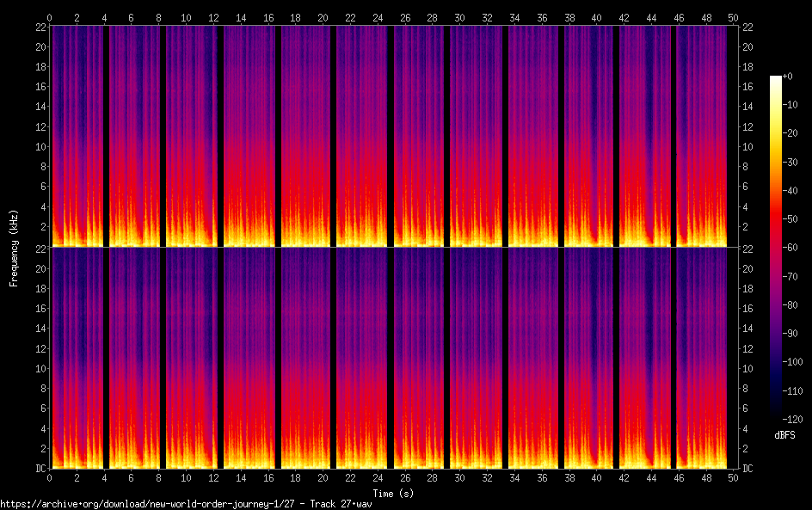Click the top-right 22 kHz frequency label
812x510 pixels.
(747, 28)
